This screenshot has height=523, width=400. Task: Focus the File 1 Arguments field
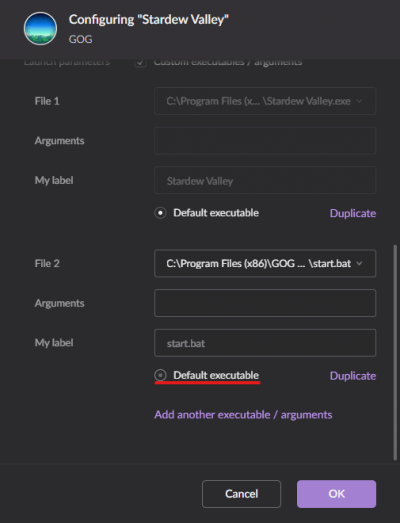click(265, 141)
